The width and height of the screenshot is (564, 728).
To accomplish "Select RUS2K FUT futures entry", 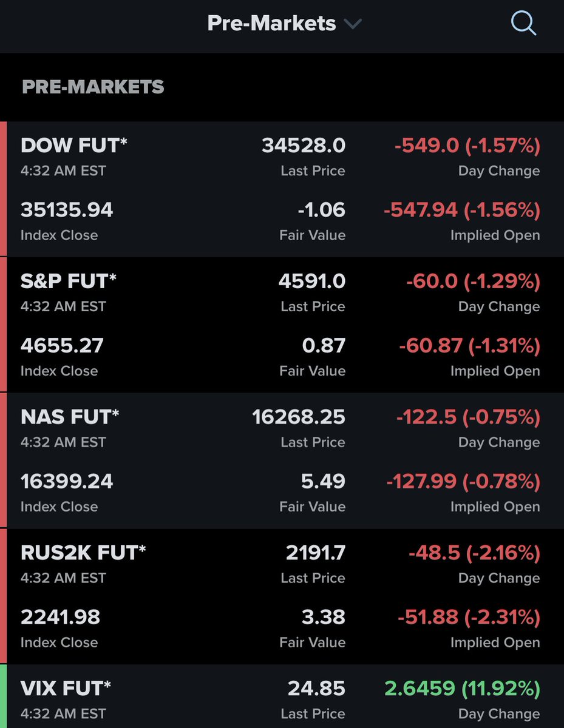I will (x=282, y=596).
